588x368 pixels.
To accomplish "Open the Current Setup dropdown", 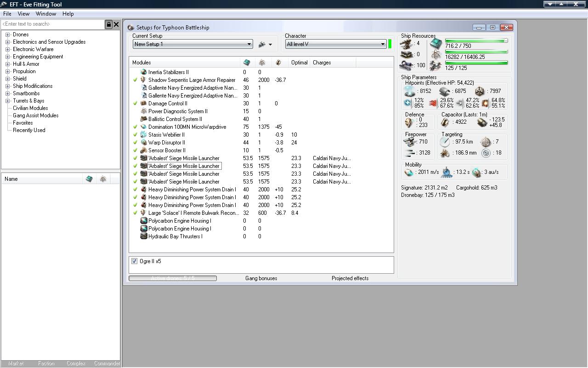I will point(193,44).
